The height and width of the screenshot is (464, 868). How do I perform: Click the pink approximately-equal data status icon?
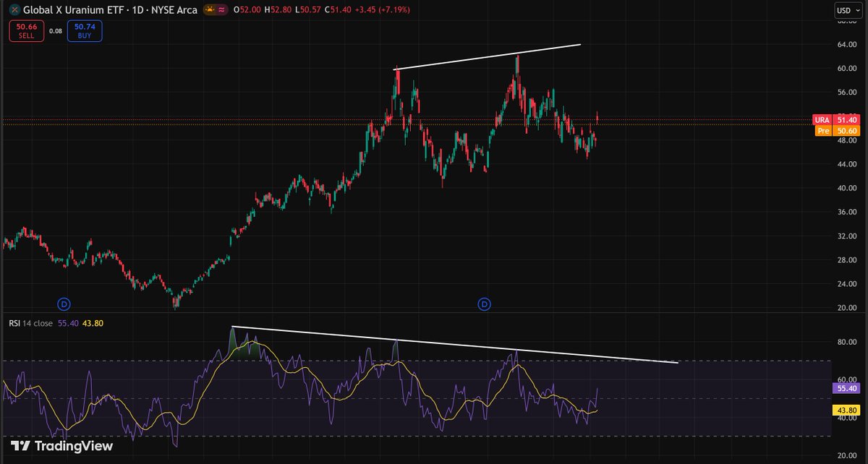(221, 10)
